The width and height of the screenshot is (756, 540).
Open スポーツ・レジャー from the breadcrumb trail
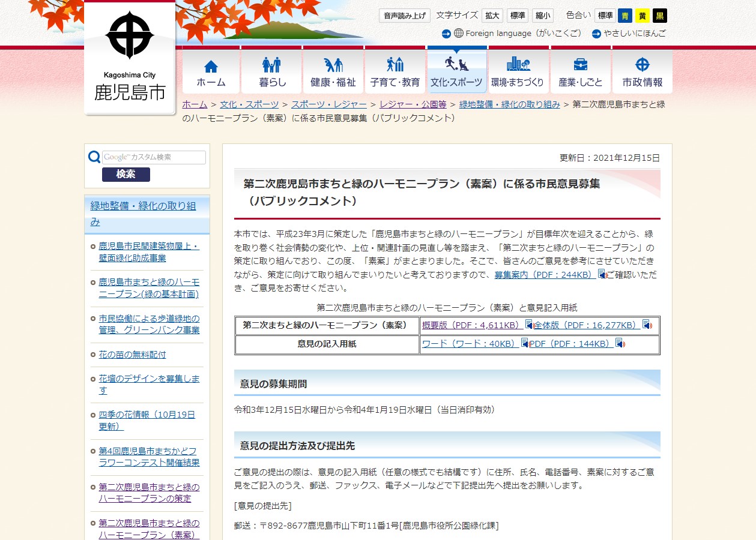328,104
